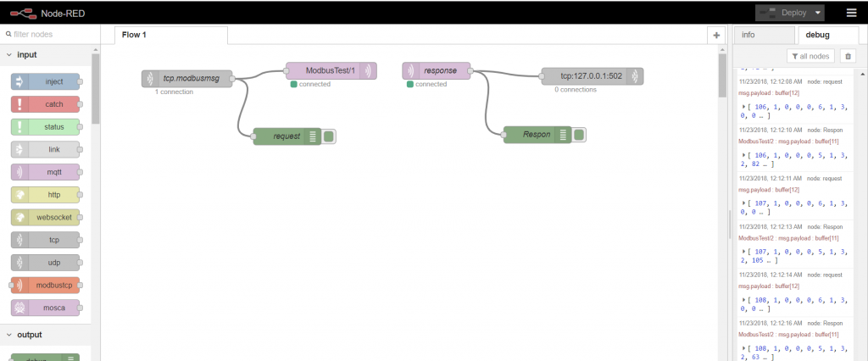
Task: Click the Deploy button
Action: click(782, 13)
